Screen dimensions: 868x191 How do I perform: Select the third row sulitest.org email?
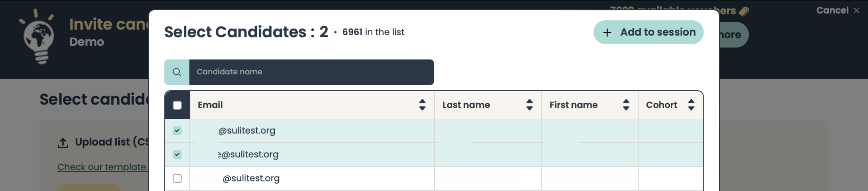(x=251, y=178)
